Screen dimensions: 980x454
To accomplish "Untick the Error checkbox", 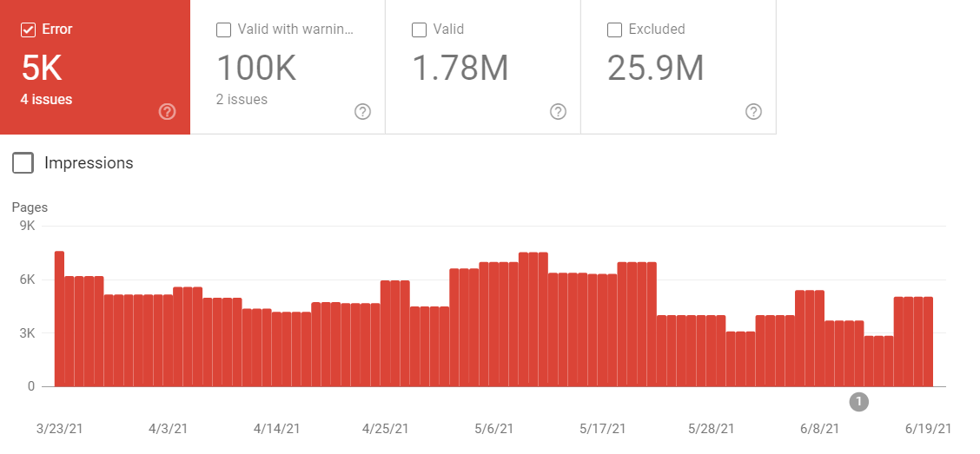I will point(28,30).
